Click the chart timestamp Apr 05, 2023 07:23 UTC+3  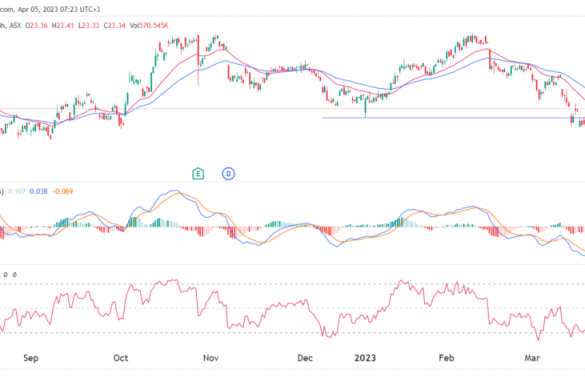(x=59, y=9)
